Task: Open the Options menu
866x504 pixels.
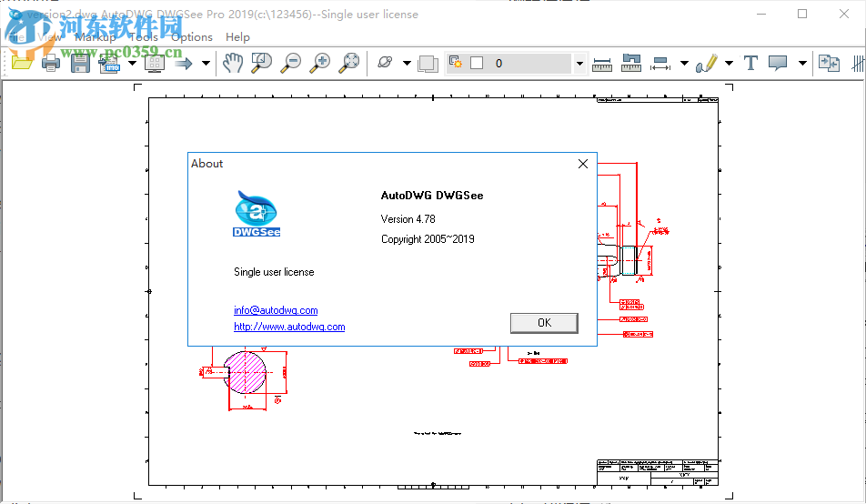Action: (x=192, y=37)
